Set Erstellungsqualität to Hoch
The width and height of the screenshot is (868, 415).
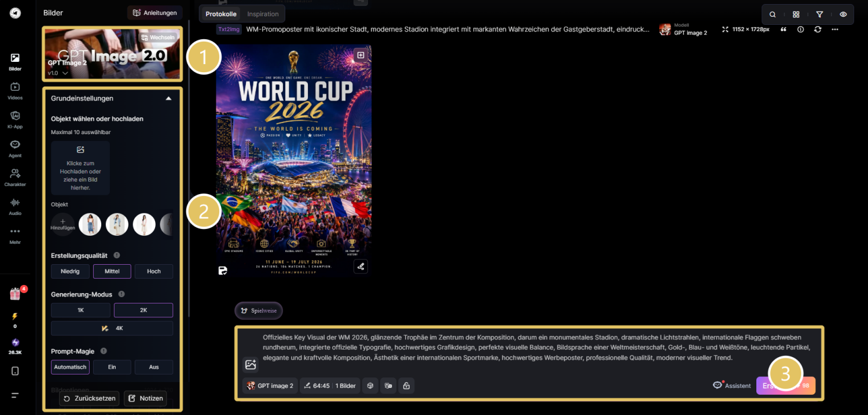pyautogui.click(x=154, y=271)
